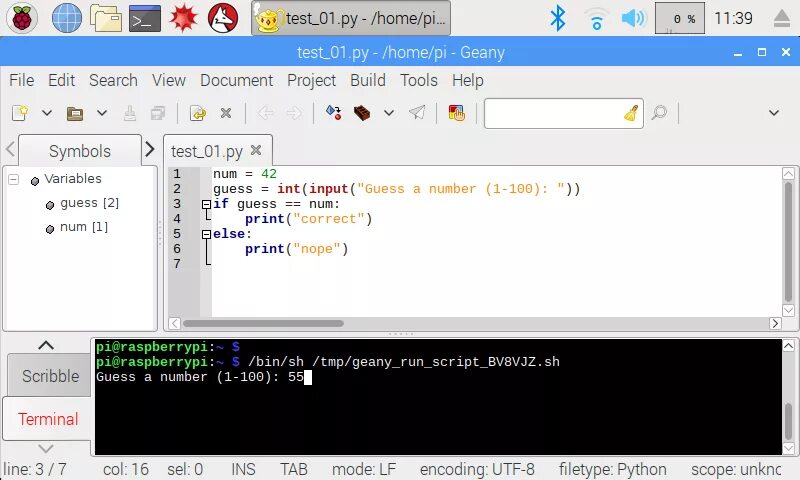This screenshot has height=480, width=800.
Task: Open the Wi-Fi network menu
Action: pyautogui.click(x=596, y=19)
